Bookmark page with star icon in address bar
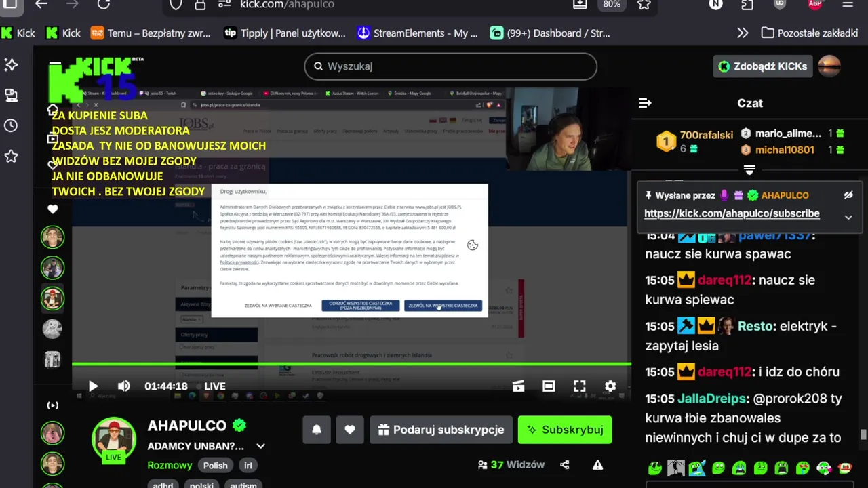 [x=644, y=4]
